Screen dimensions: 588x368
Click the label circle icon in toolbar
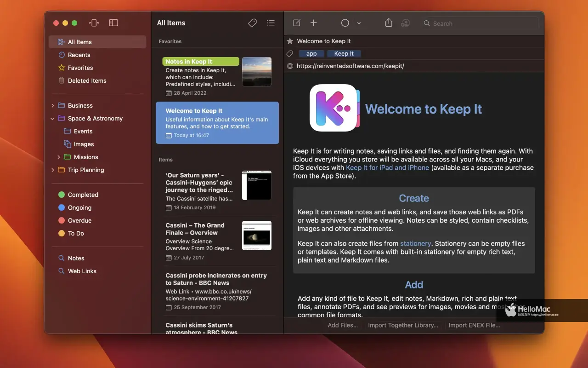[345, 23]
